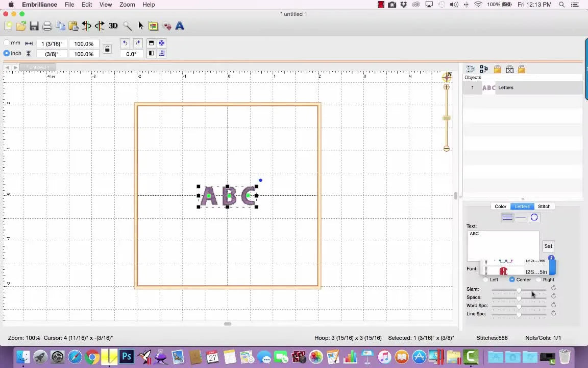This screenshot has width=588, height=368.
Task: Toggle the 3D stitch view
Action: (x=113, y=26)
